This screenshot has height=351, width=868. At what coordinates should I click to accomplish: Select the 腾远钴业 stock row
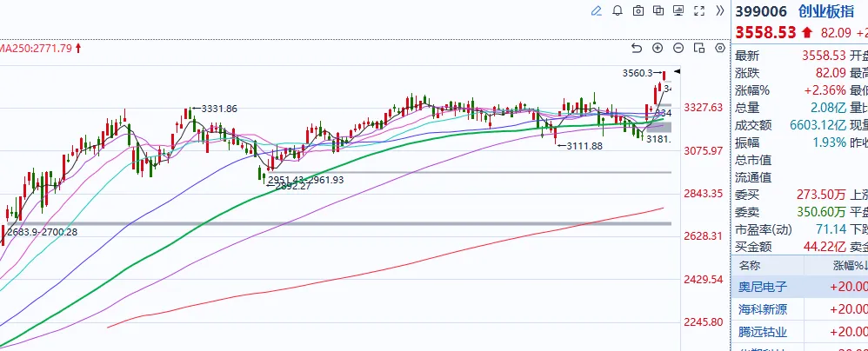pyautogui.click(x=799, y=332)
